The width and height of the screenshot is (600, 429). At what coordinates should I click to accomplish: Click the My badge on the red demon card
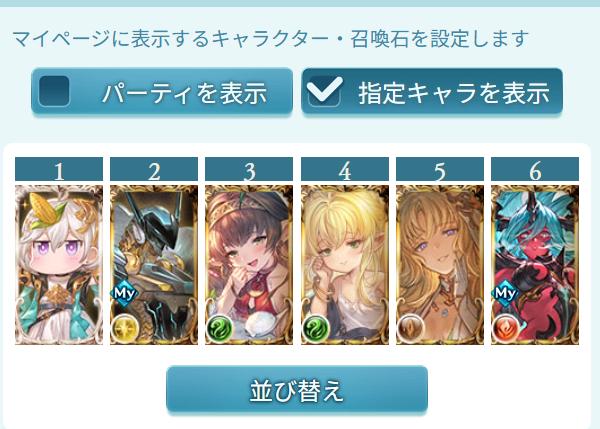[505, 294]
